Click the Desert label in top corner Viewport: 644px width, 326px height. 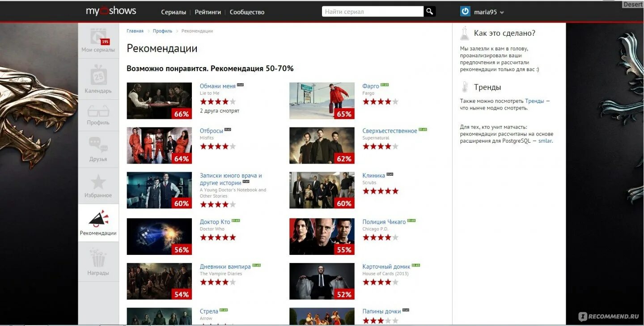[x=633, y=4]
